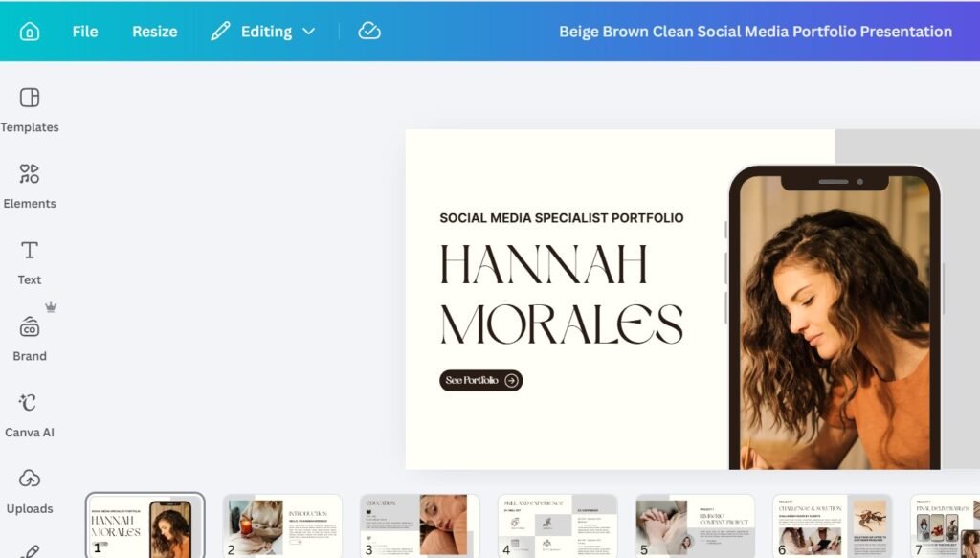This screenshot has width=980, height=558.
Task: Click the presentation title text
Action: [755, 32]
